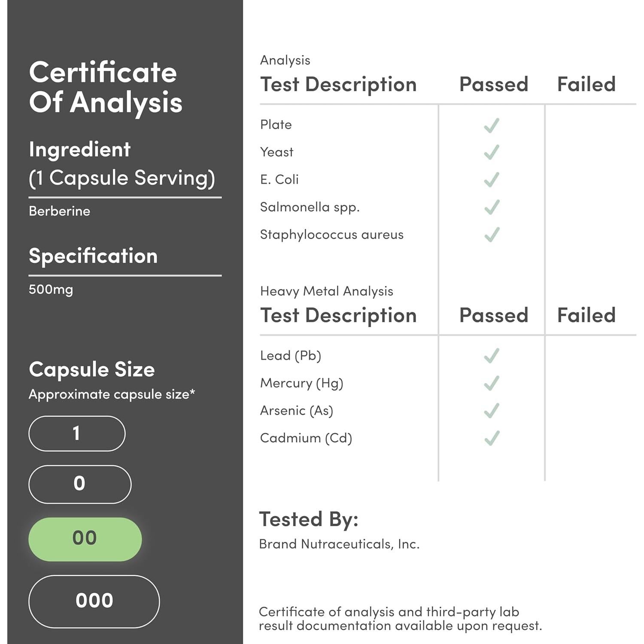Image resolution: width=644 pixels, height=644 pixels.
Task: Click Brand Nutraceuticals, Inc. tester name
Action: pyautogui.click(x=339, y=544)
